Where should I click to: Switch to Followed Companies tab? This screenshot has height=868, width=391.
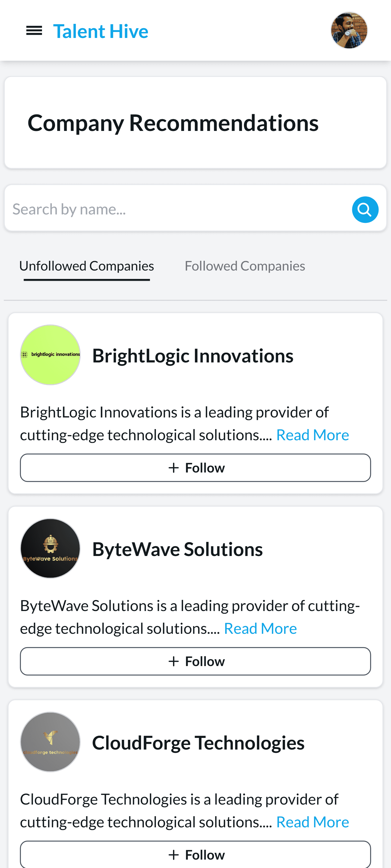[245, 266]
